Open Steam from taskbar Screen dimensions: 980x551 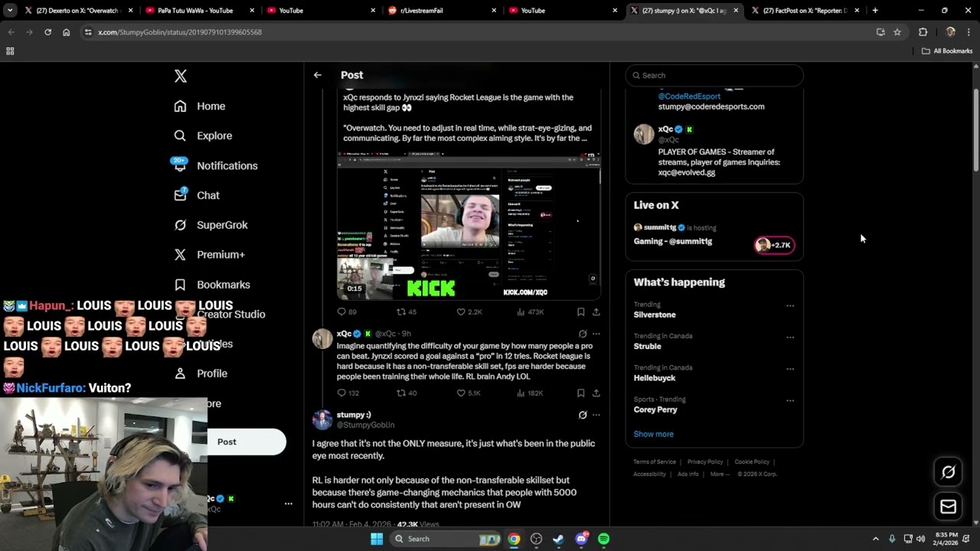(559, 539)
